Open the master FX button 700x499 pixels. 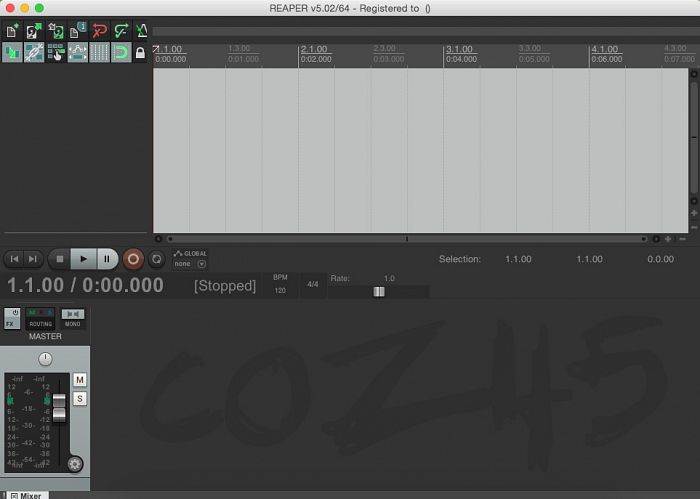[10, 324]
